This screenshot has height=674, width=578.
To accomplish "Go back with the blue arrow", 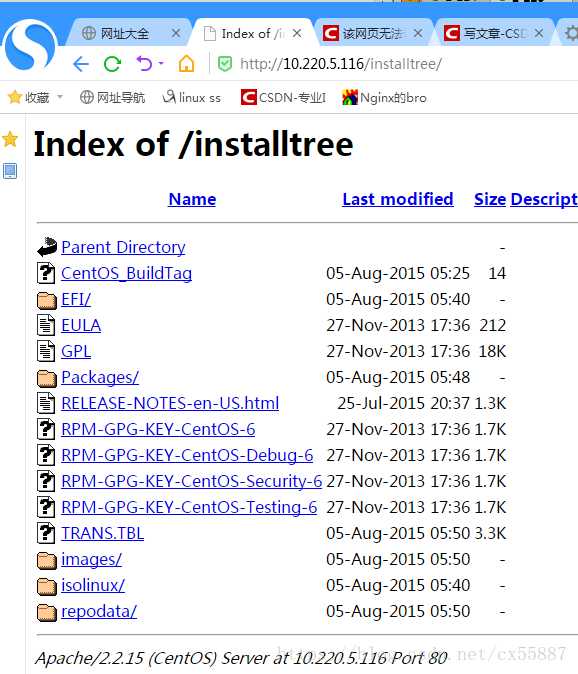I will [81, 64].
